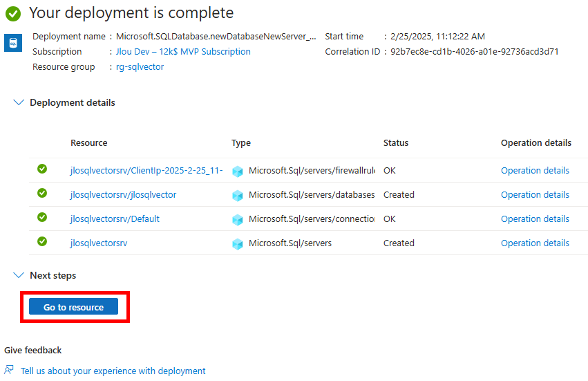Screen dimensions: 588x381
Task: Open the jlosqlvectorsrv/jlosqlvector database link
Action: pyautogui.click(x=124, y=194)
